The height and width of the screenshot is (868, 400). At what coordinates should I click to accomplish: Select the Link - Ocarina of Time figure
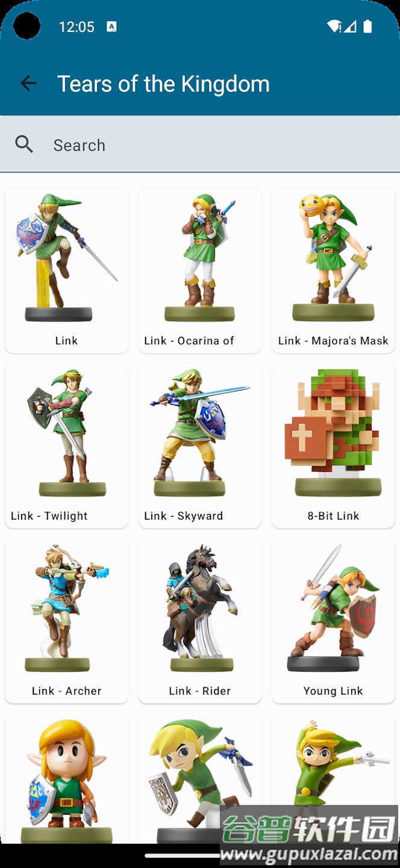pyautogui.click(x=200, y=271)
